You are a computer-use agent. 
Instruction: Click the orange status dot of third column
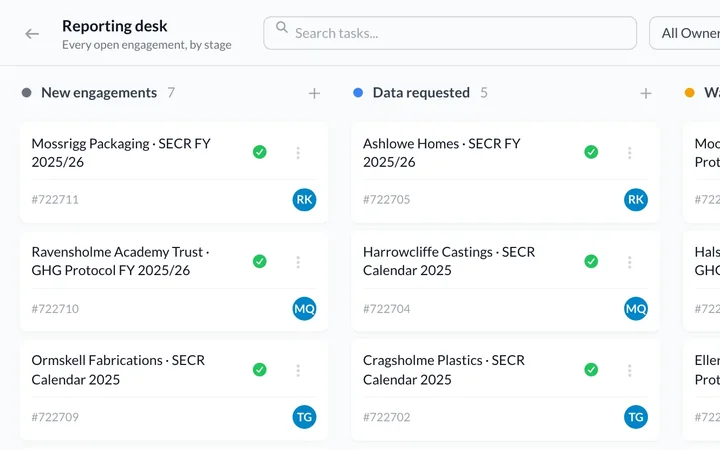coord(690,93)
